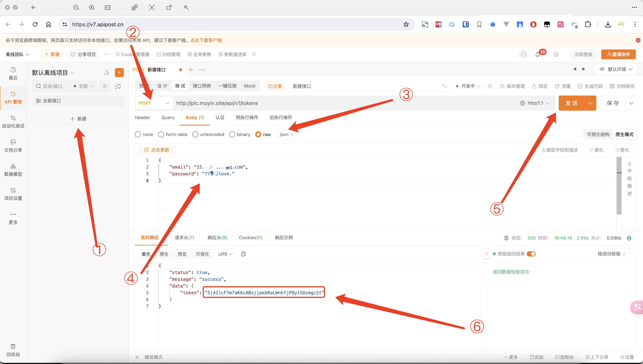Switch to the 预执行操作 tab
Viewport: 643px width, 364px height.
pyautogui.click(x=247, y=117)
